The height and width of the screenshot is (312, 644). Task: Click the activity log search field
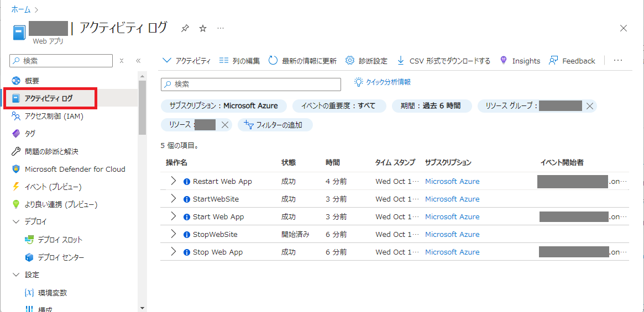click(251, 84)
